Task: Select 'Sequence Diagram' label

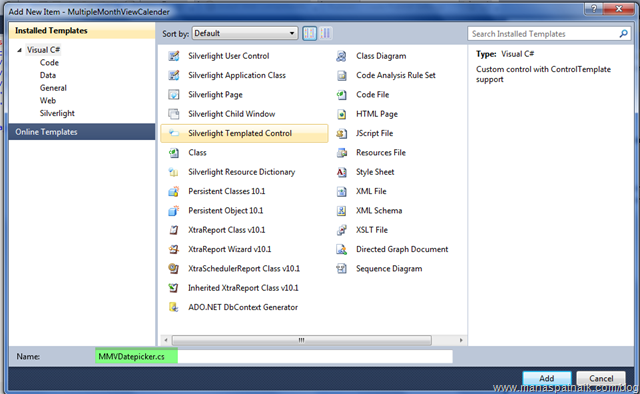Action: coord(389,269)
